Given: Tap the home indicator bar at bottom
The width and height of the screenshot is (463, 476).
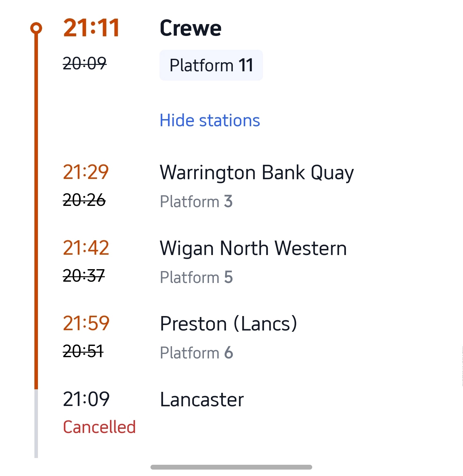Looking at the screenshot, I should (231, 467).
